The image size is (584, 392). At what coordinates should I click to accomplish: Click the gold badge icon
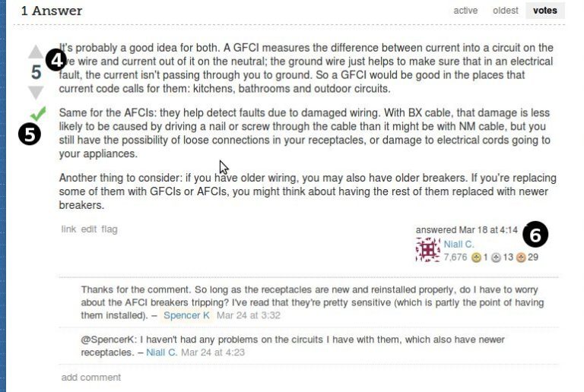(x=476, y=258)
